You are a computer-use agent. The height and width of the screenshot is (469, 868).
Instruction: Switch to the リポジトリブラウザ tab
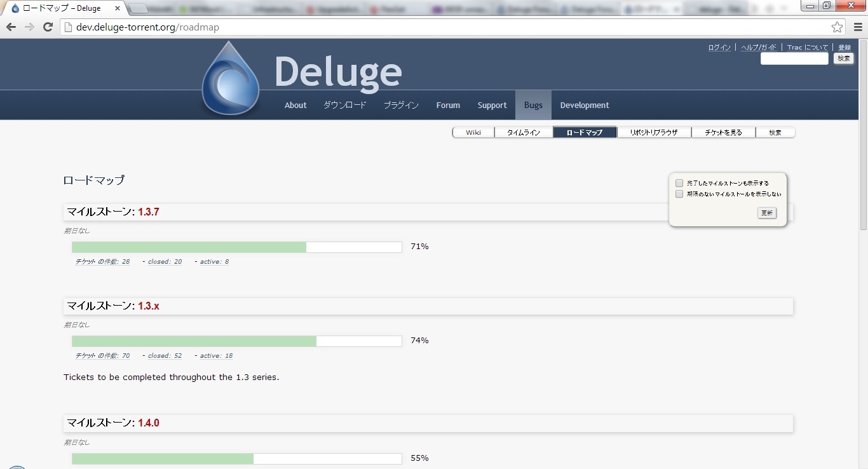[654, 132]
